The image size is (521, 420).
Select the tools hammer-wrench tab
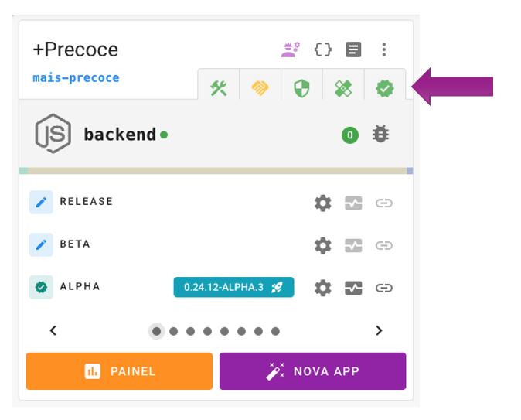(219, 88)
